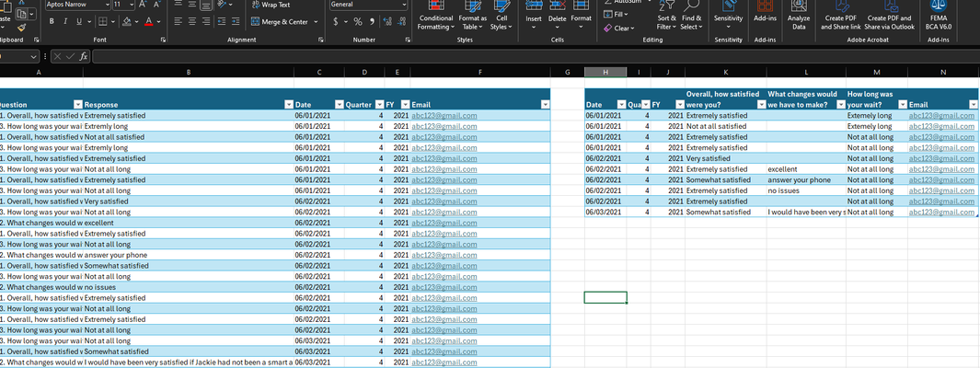Image resolution: width=980 pixels, height=368 pixels.
Task: Click 'excellent' cell in column B
Action: pyautogui.click(x=189, y=223)
